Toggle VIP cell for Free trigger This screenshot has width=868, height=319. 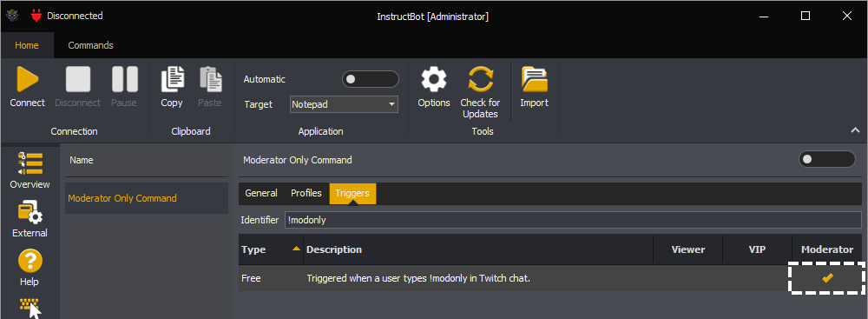click(757, 278)
